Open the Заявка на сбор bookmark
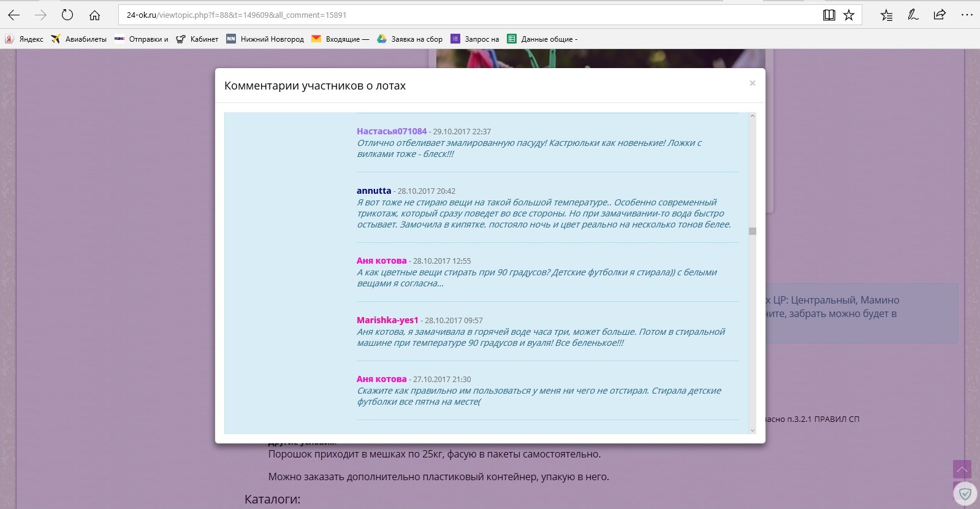The width and height of the screenshot is (980, 509). point(409,39)
